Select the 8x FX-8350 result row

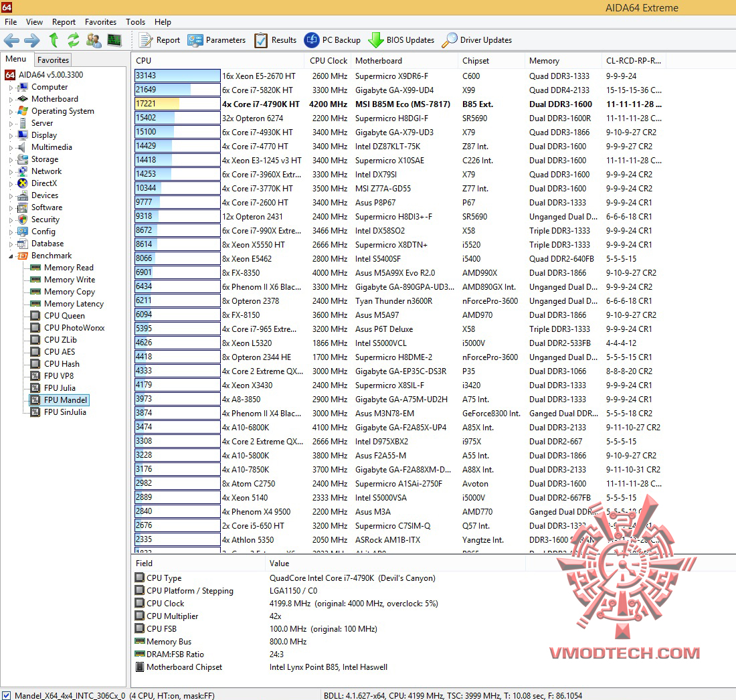click(399, 273)
